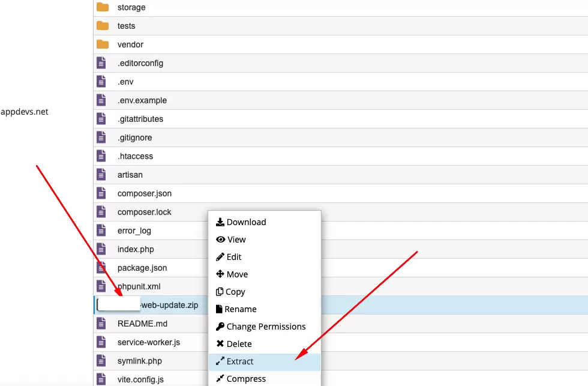Click the README.md file icon
Screen dimensions: 588x386
point(101,324)
